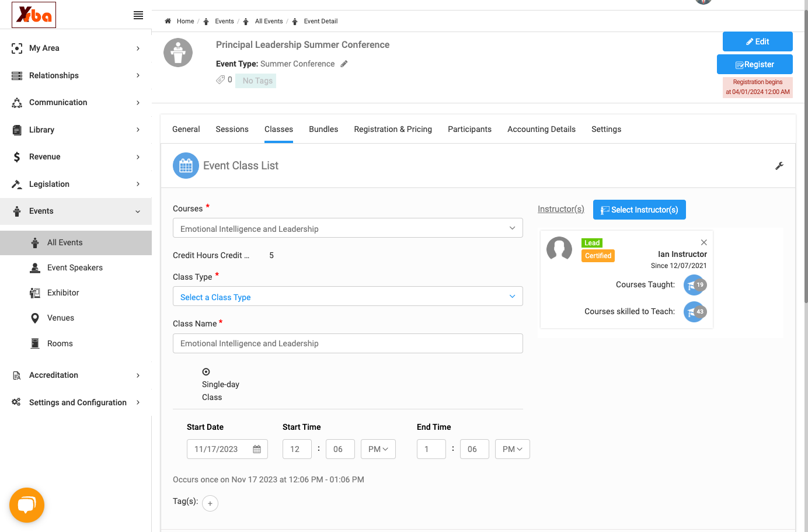Image resolution: width=808 pixels, height=532 pixels.
Task: Add a tag with the plus icon
Action: coord(210,503)
